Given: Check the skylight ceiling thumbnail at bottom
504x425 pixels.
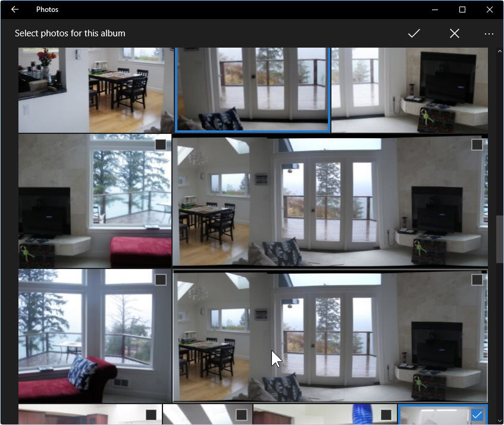Looking at the screenshot, I should [240, 413].
